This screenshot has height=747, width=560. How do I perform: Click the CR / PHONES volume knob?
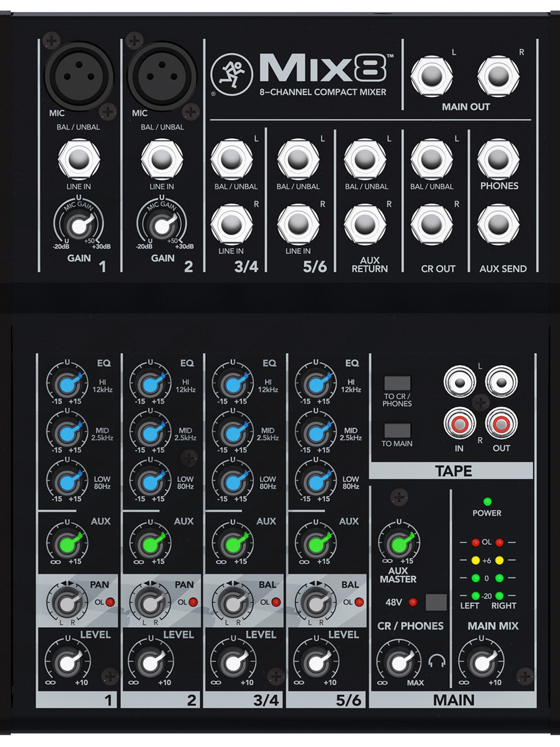399,662
